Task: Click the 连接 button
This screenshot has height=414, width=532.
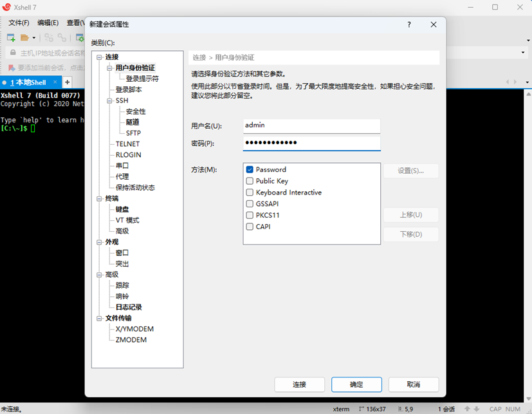Action: click(299, 384)
